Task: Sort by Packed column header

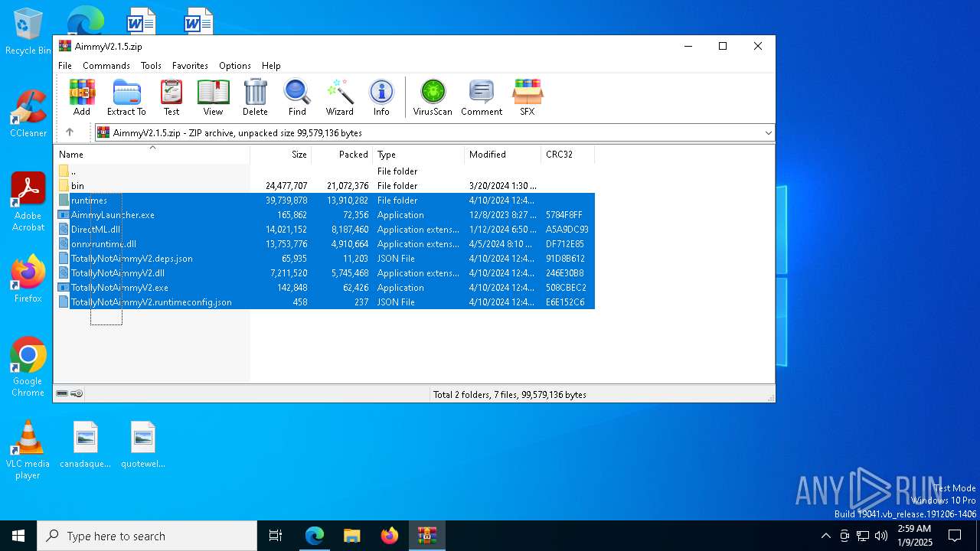Action: point(342,155)
